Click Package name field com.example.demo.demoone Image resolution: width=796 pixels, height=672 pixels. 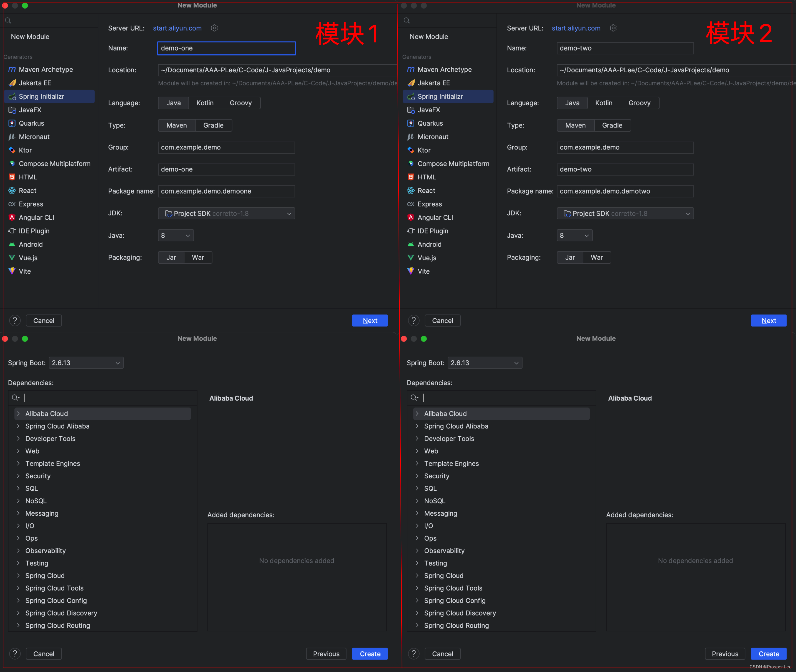(226, 191)
